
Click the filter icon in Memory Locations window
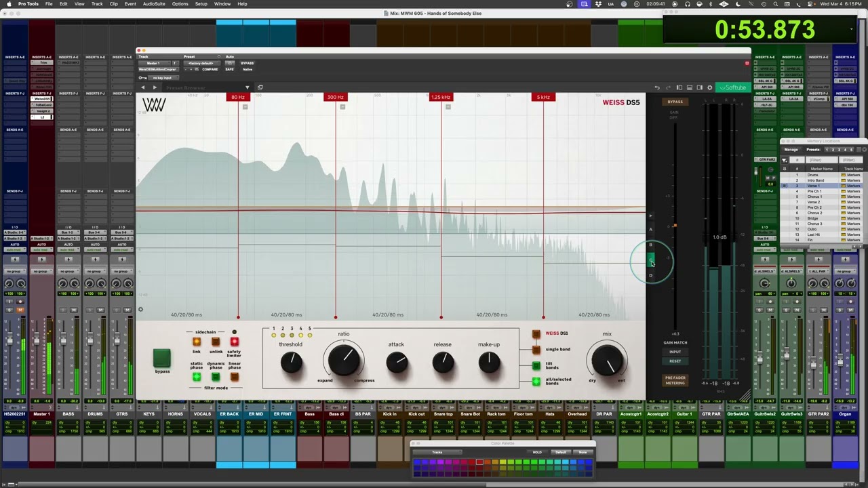(785, 160)
